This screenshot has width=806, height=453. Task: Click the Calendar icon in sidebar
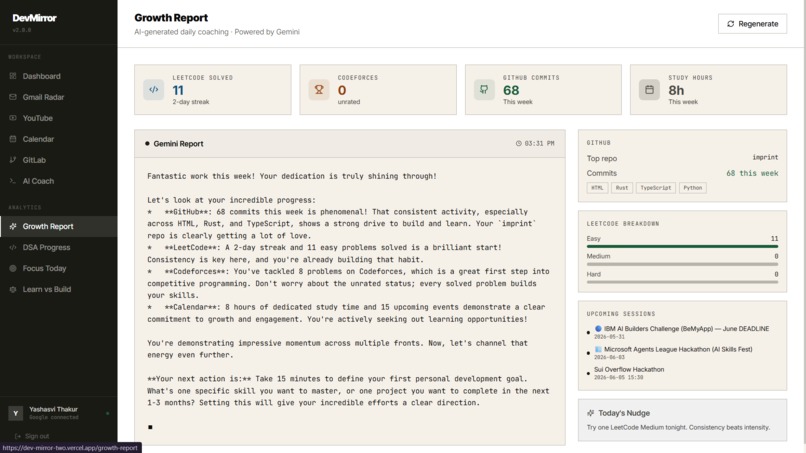pos(13,139)
